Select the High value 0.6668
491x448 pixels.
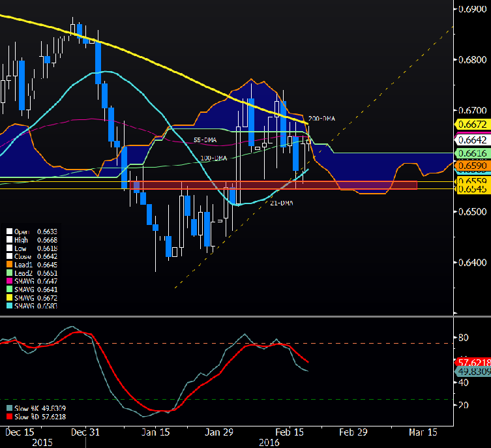(48, 240)
